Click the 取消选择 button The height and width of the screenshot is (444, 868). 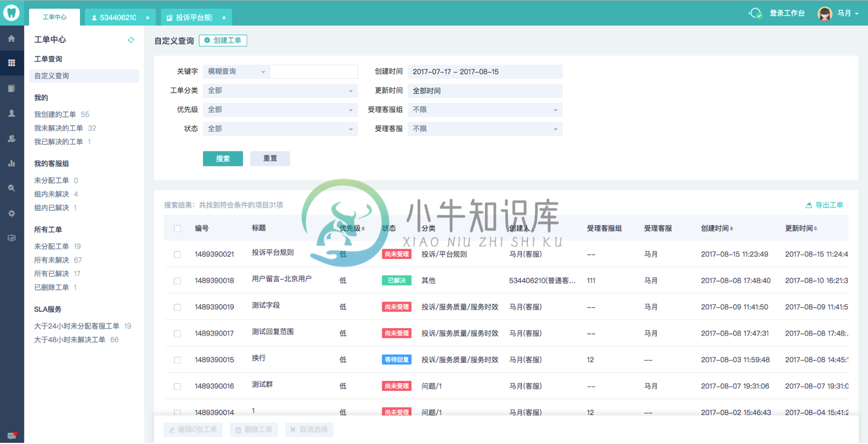309,430
